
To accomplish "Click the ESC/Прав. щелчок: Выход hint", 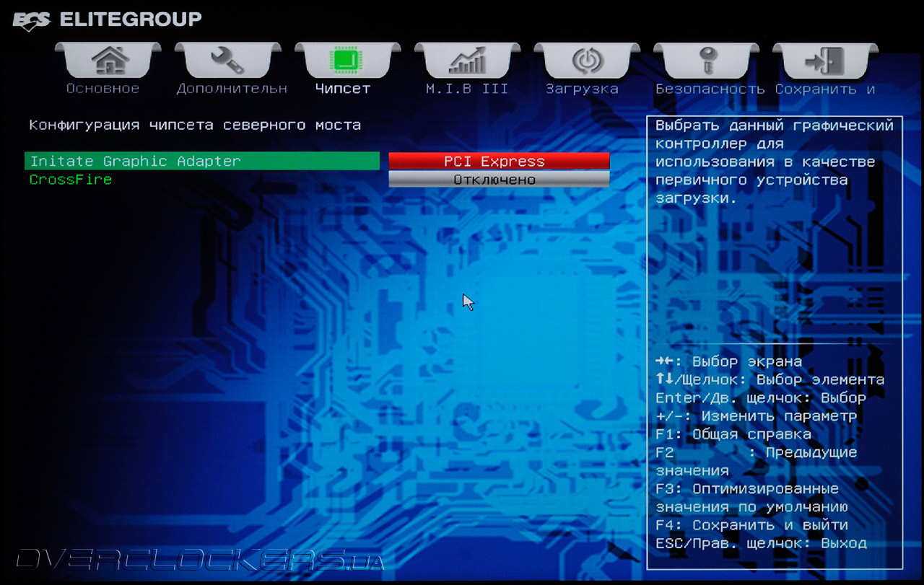I will pos(761,543).
